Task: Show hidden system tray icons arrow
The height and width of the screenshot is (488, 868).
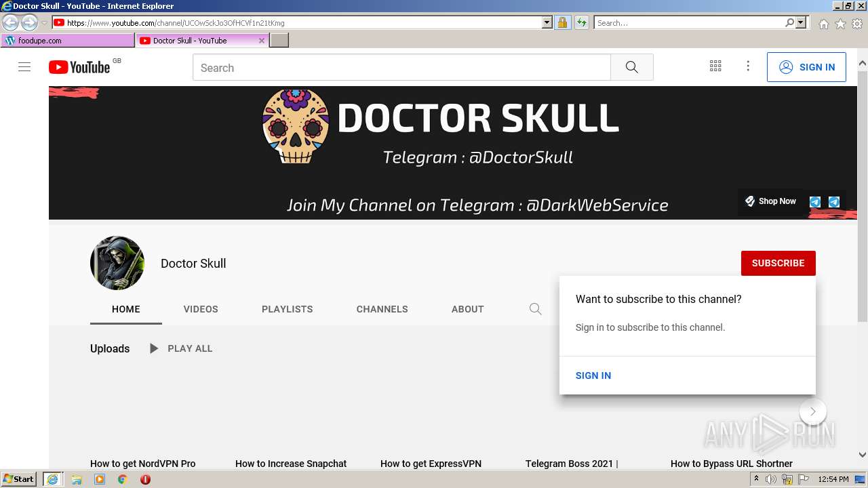Action: [756, 479]
